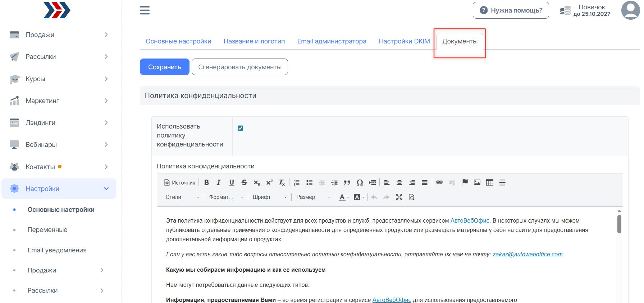Click the Сгенерировать документы button

[x=240, y=67]
